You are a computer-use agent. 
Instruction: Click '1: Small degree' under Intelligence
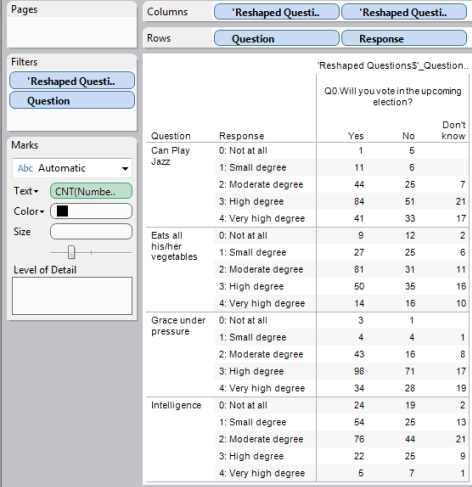point(253,422)
